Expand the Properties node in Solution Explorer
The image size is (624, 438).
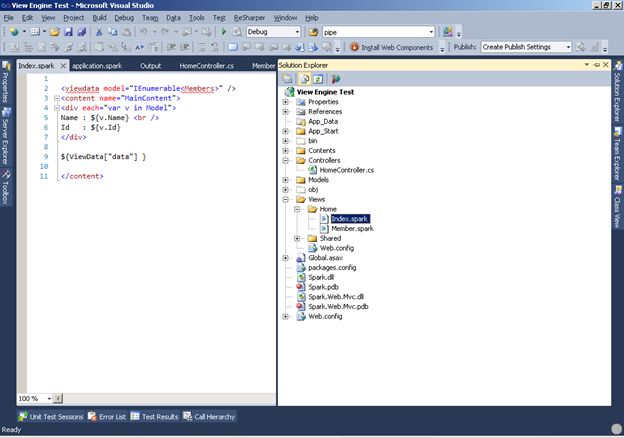(x=285, y=102)
